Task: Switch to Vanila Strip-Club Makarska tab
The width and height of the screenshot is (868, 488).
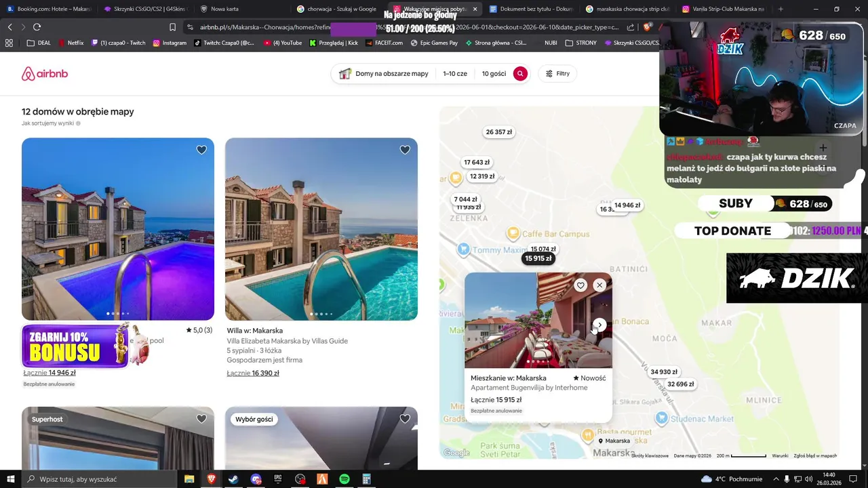Action: [x=723, y=9]
